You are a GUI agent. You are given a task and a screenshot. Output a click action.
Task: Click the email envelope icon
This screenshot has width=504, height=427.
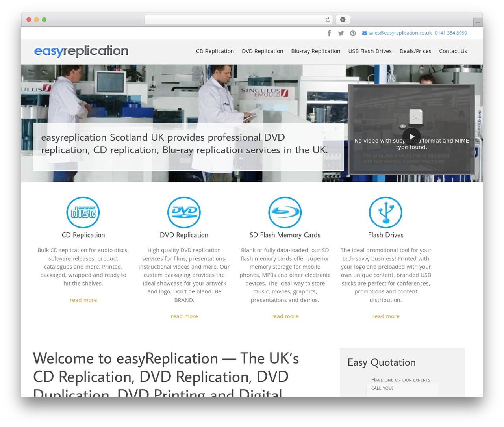click(x=365, y=33)
